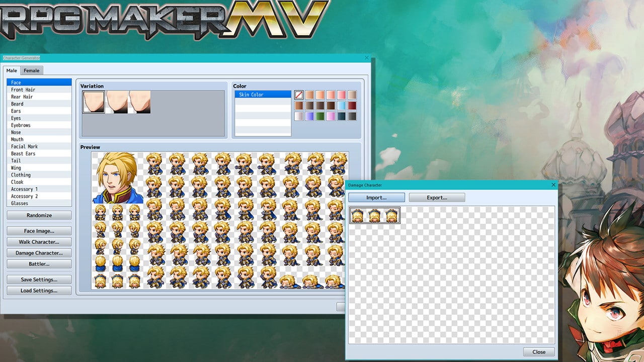Screen dimensions: 644x362
Task: Select Glasses in the parts list
Action: (39, 203)
